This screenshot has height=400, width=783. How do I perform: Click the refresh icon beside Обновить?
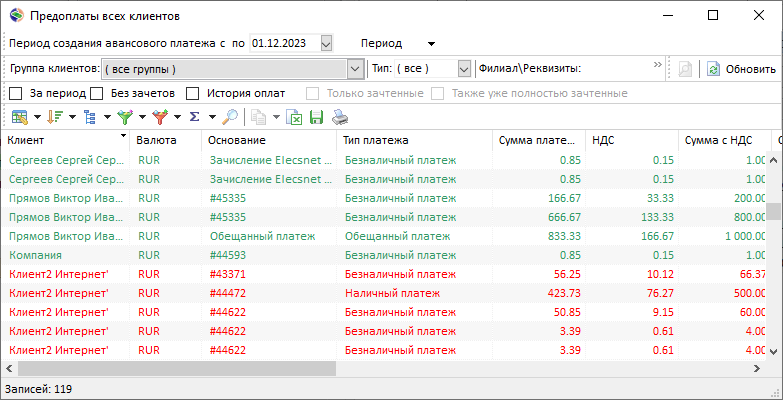[x=714, y=69]
